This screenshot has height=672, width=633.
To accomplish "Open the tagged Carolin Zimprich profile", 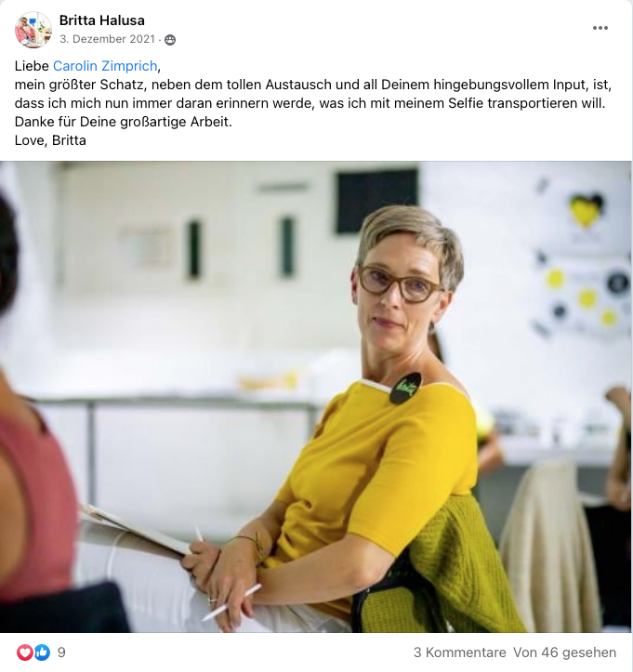I will [105, 66].
